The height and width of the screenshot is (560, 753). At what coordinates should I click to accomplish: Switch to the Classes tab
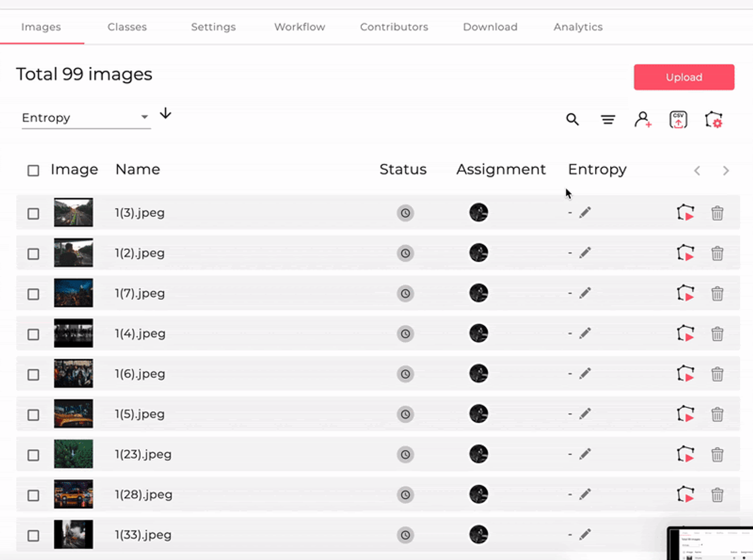(127, 27)
